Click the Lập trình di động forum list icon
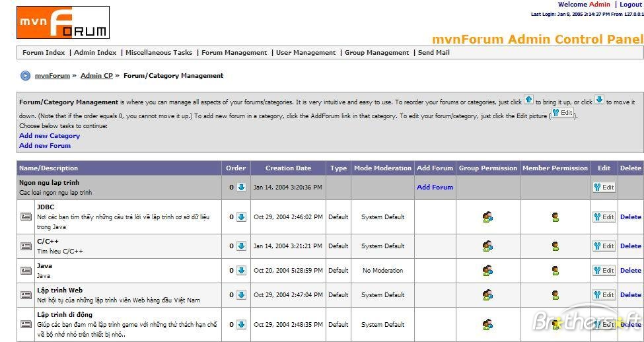 tap(26, 324)
